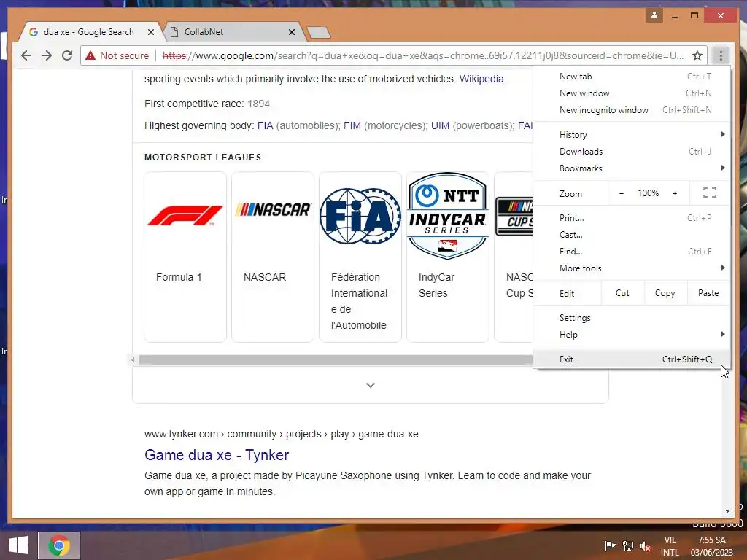The height and width of the screenshot is (560, 747).
Task: Click the Chrome taskbar icon
Action: point(59,545)
